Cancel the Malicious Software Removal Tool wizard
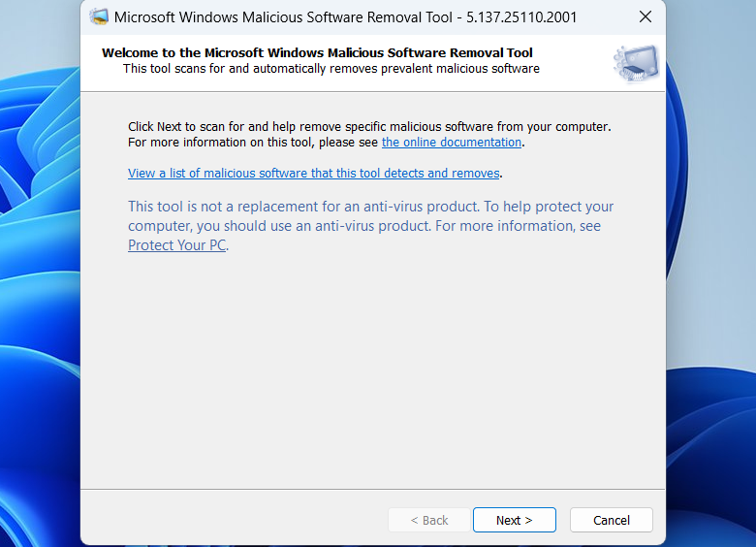 (611, 520)
